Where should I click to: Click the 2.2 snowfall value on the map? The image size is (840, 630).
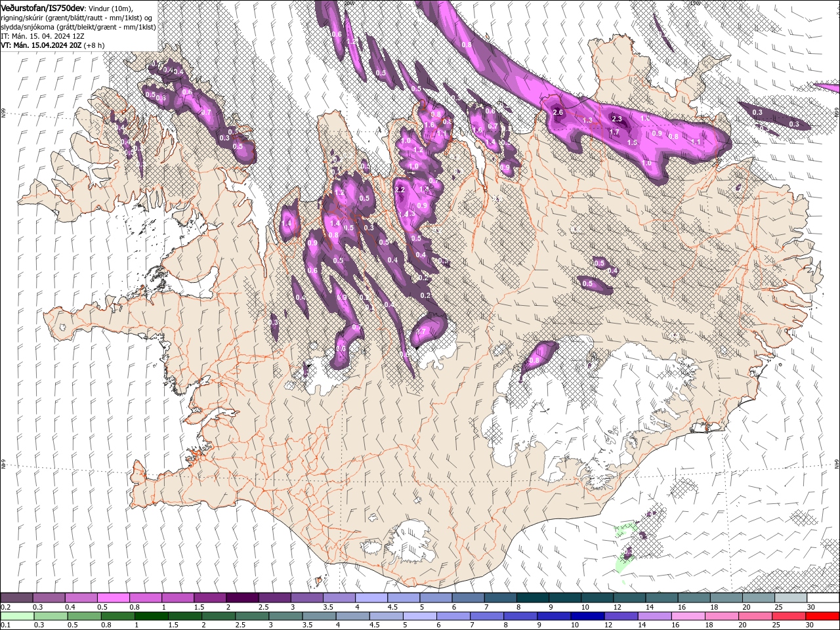point(400,190)
